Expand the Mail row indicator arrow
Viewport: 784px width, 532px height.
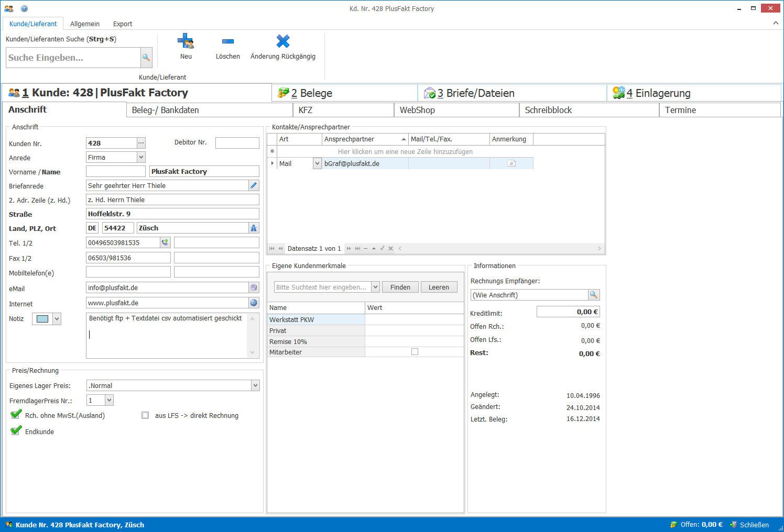click(x=272, y=163)
